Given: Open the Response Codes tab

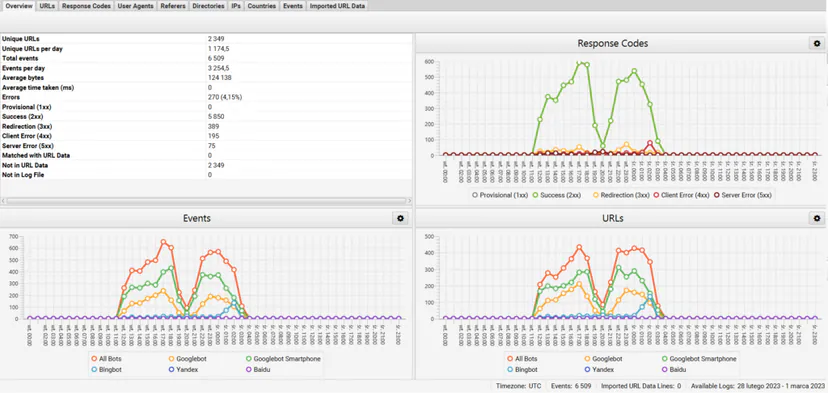Looking at the screenshot, I should (86, 6).
